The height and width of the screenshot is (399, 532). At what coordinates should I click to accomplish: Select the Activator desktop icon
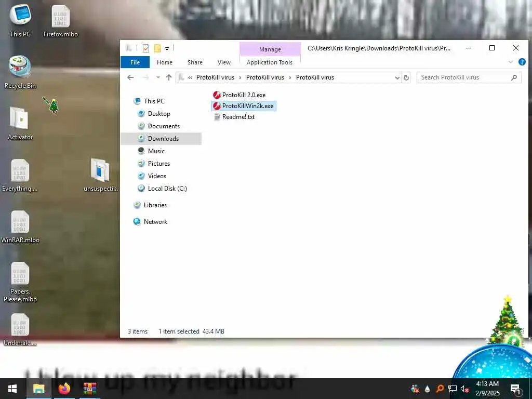point(20,124)
